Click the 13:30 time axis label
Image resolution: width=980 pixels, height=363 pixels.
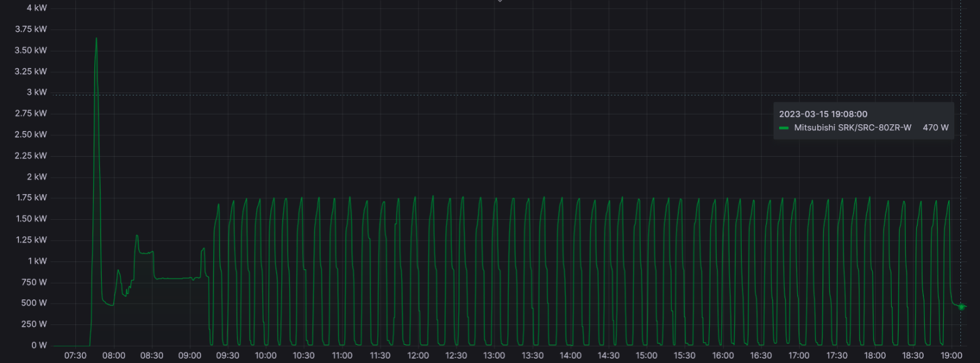tap(532, 356)
